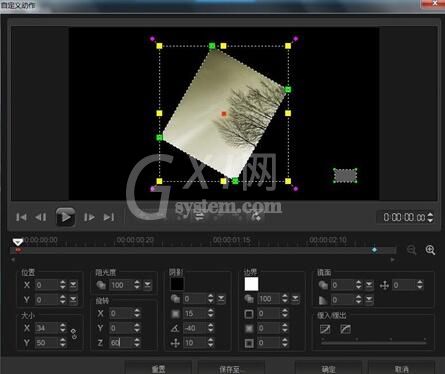
Task: Click the timecode up/down stepper
Action: click(x=430, y=217)
